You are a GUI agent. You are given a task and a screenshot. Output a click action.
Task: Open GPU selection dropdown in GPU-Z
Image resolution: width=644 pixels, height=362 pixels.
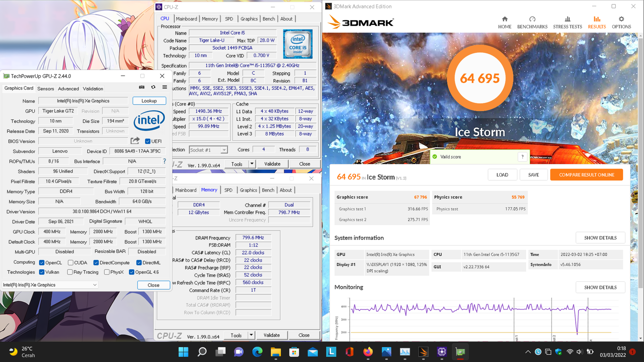(50, 285)
